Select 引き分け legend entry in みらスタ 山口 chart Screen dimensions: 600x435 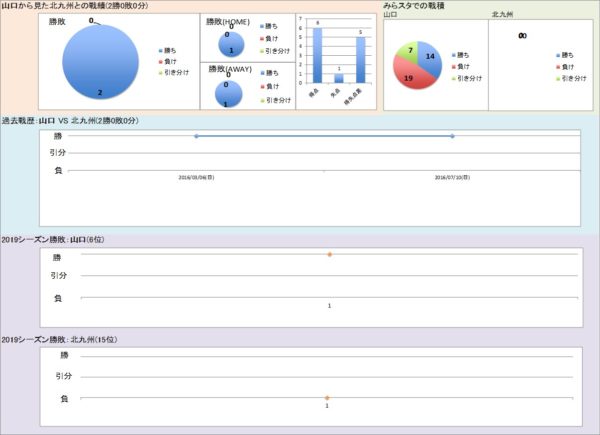[467, 78]
